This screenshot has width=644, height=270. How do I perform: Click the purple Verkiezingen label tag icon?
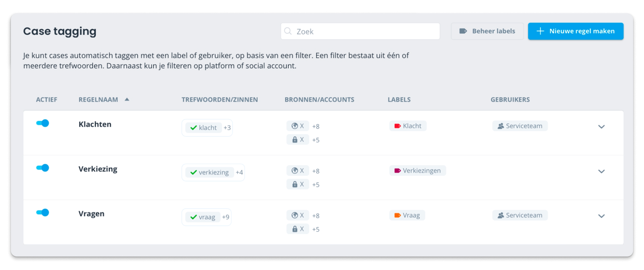click(397, 171)
